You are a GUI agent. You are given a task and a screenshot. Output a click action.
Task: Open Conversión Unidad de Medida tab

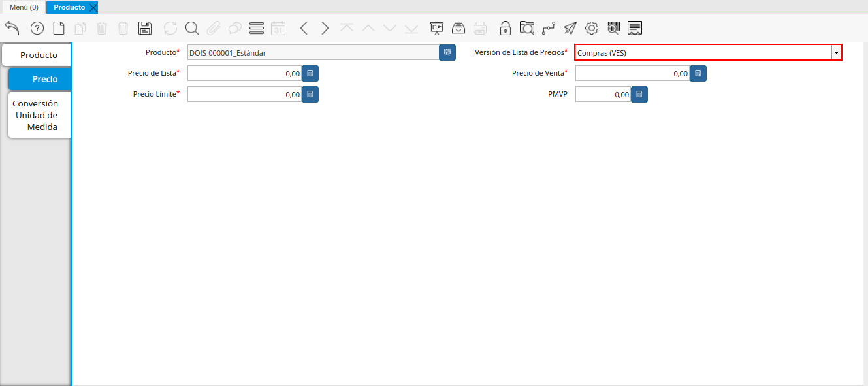pos(39,115)
